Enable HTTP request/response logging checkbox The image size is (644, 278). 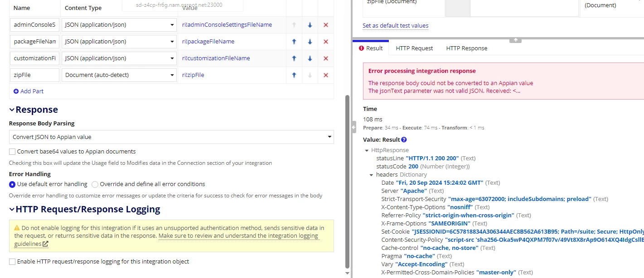click(x=12, y=261)
